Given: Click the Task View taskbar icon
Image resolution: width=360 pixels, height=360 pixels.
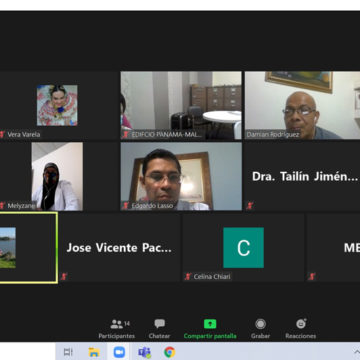Looking at the screenshot, I should tap(68, 352).
